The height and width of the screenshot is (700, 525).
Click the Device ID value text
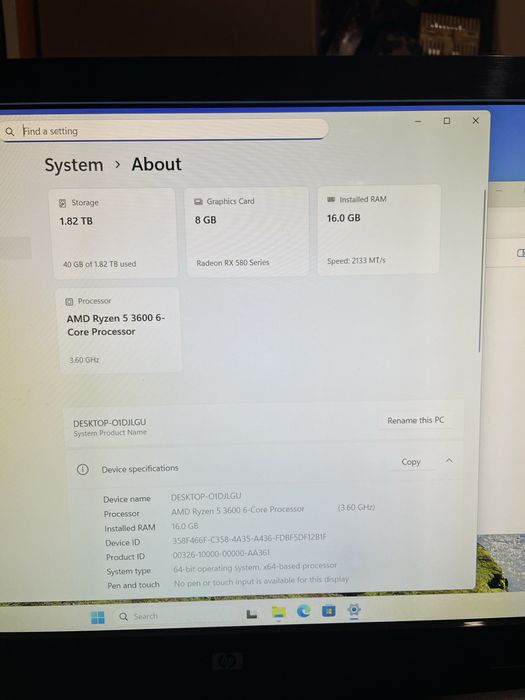click(x=250, y=538)
